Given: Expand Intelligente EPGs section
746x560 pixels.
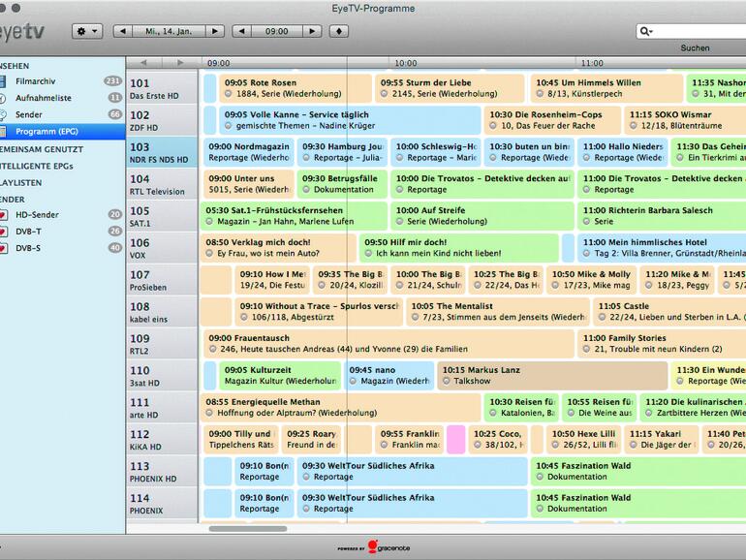Looking at the screenshot, I should 37,166.
